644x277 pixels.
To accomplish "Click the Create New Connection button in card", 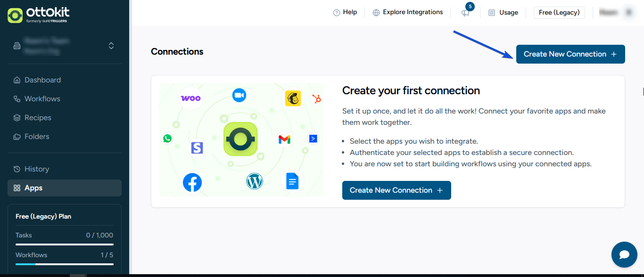I will (x=396, y=190).
